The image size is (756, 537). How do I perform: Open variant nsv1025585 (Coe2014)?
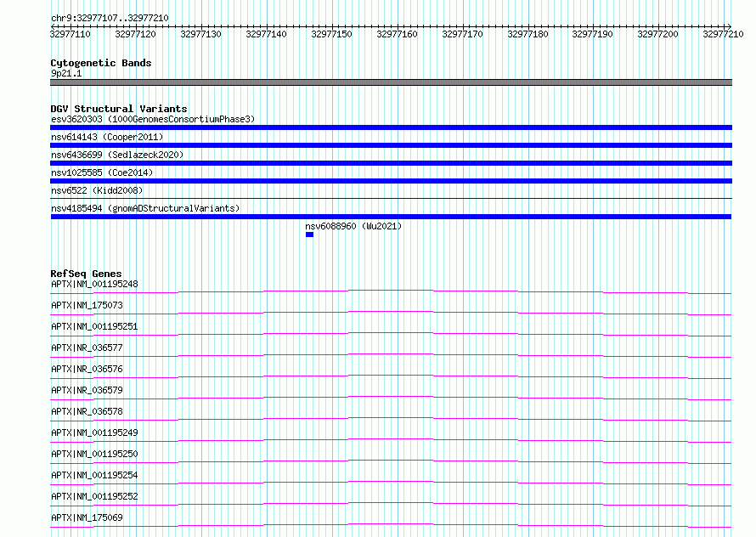click(x=102, y=172)
